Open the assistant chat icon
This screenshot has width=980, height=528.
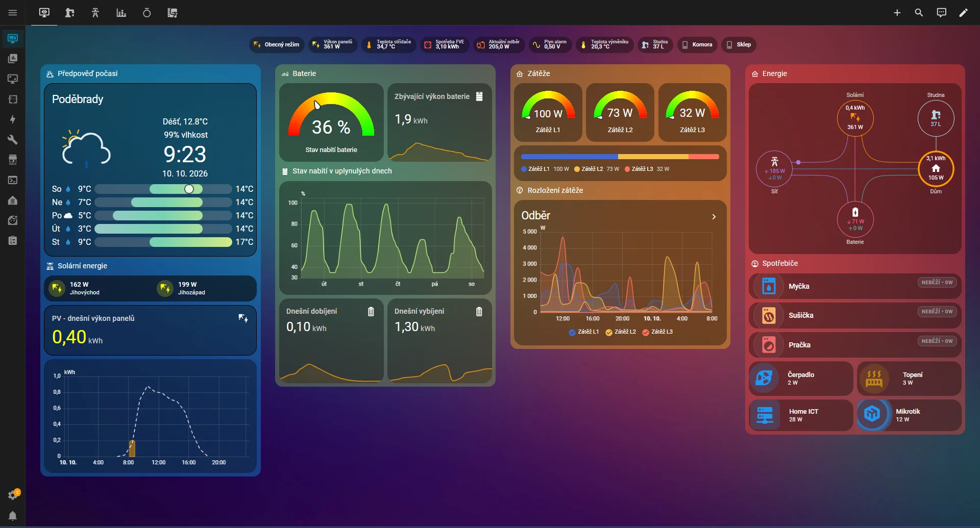(x=941, y=13)
